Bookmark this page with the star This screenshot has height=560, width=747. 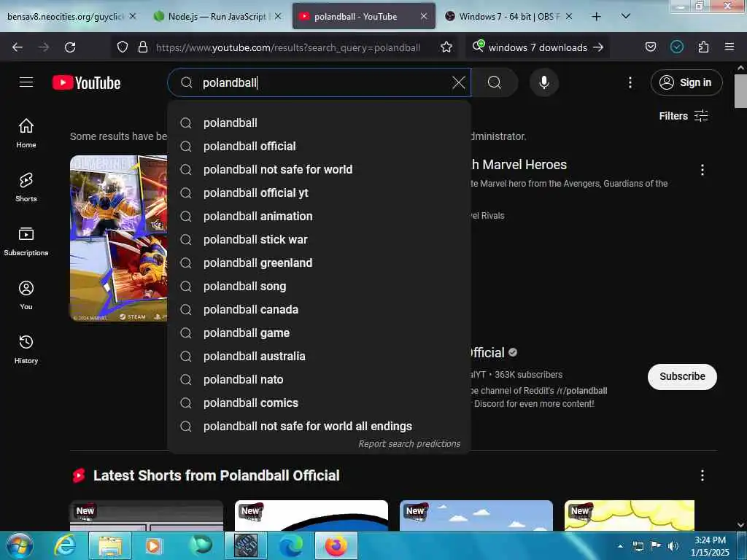click(446, 47)
